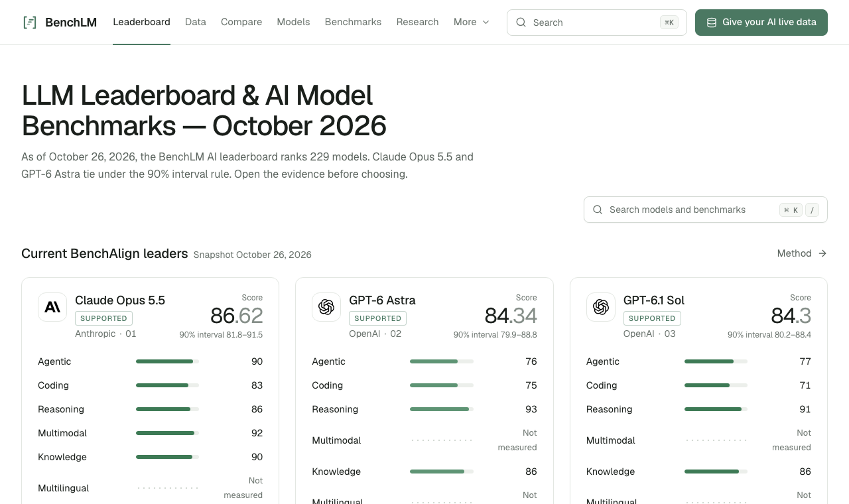Click the score 86.62
The height and width of the screenshot is (504, 849).
tap(236, 316)
